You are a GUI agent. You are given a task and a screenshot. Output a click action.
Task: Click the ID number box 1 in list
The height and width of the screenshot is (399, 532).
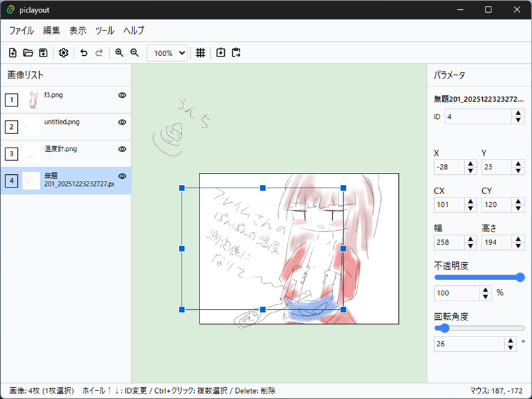pos(11,100)
